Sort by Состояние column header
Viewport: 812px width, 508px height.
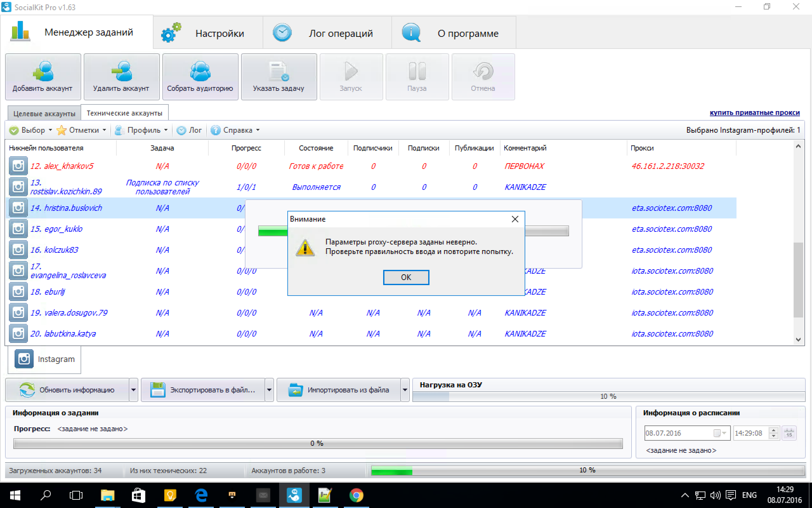click(316, 148)
